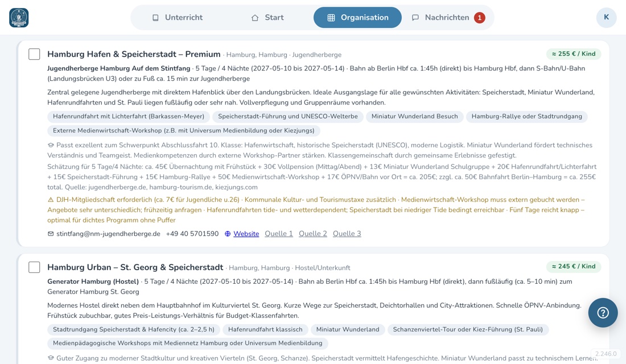Click the Miniatur Wunderland tag in Hamburg Urban card
Image resolution: width=626 pixels, height=364 pixels.
pyautogui.click(x=347, y=330)
